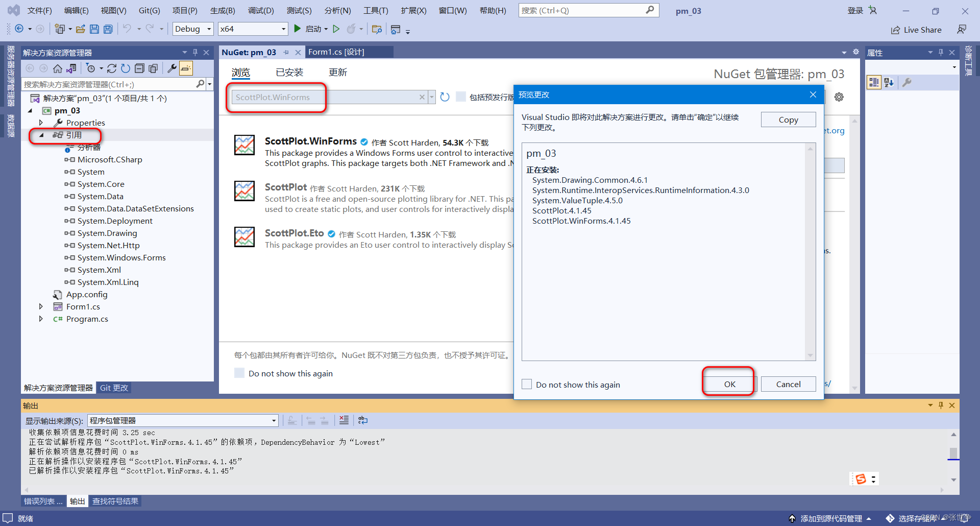Select the ScottPlot.Eto package entry

tap(373, 238)
